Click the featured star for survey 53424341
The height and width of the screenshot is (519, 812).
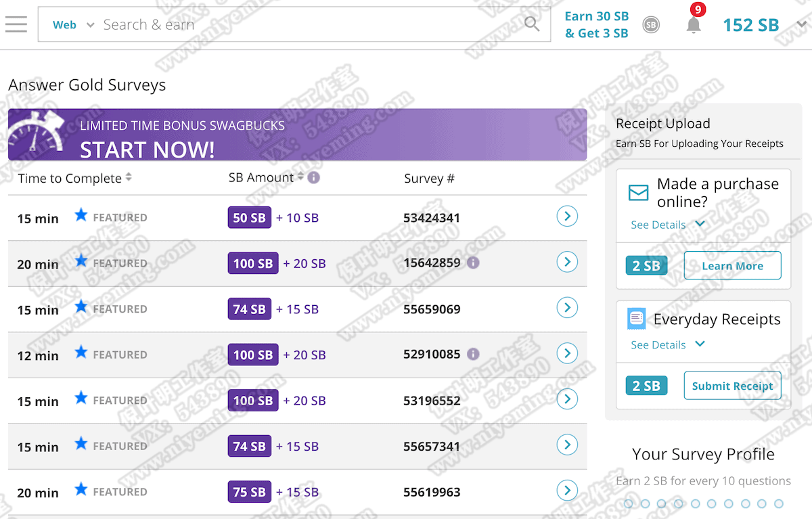pyautogui.click(x=81, y=215)
